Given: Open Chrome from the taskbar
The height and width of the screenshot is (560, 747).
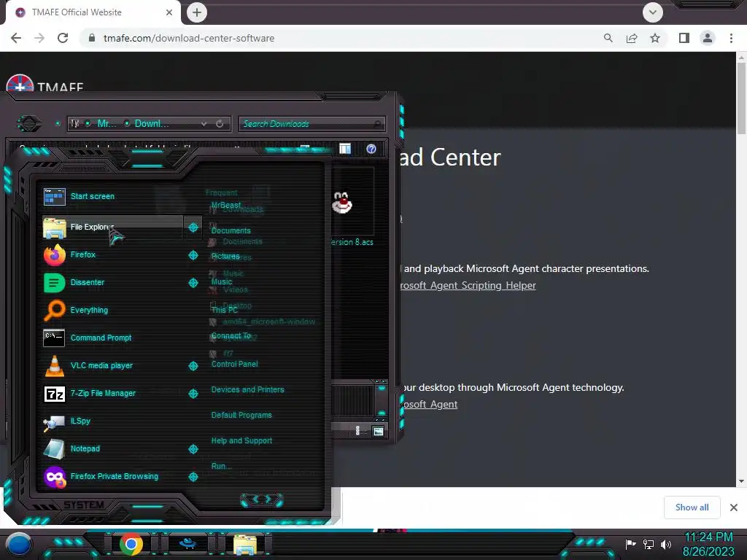Looking at the screenshot, I should [131, 544].
